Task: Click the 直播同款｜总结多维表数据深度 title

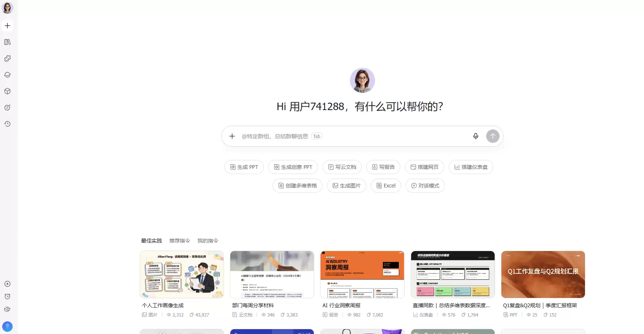Action: click(452, 305)
